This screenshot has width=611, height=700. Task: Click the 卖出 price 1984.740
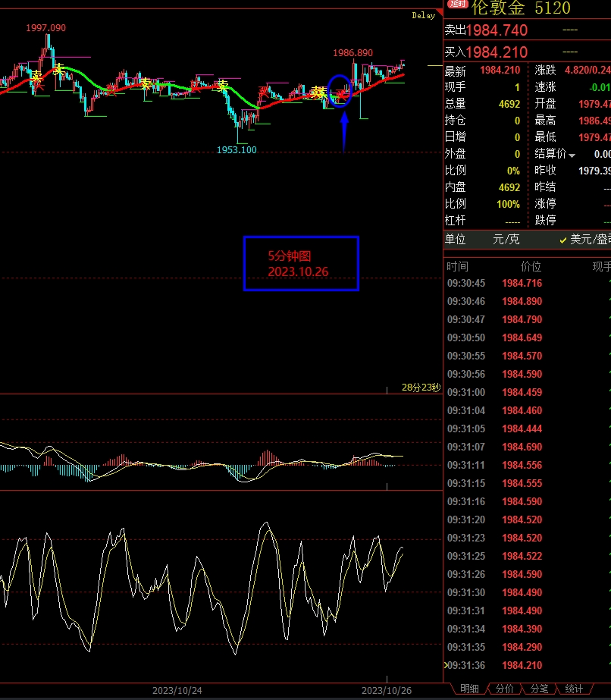click(497, 30)
